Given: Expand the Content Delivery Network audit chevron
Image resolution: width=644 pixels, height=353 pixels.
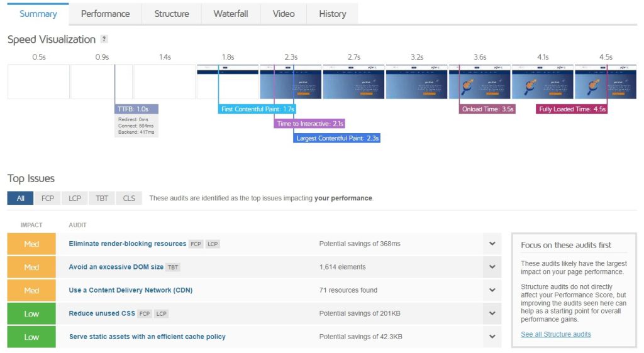Looking at the screenshot, I should click(492, 290).
